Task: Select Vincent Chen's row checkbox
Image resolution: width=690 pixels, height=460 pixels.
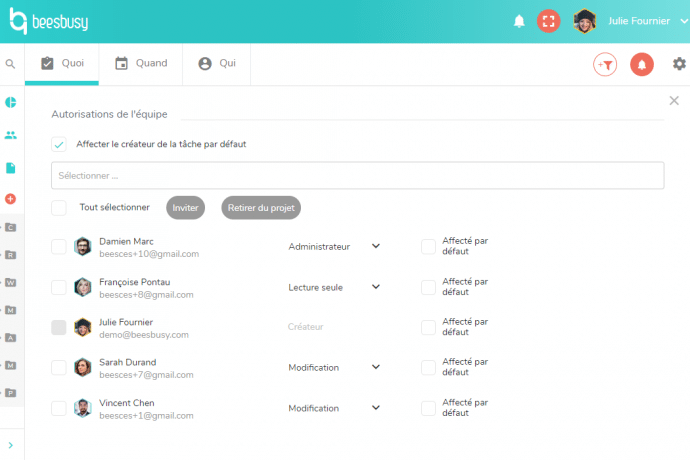Action: 59,408
